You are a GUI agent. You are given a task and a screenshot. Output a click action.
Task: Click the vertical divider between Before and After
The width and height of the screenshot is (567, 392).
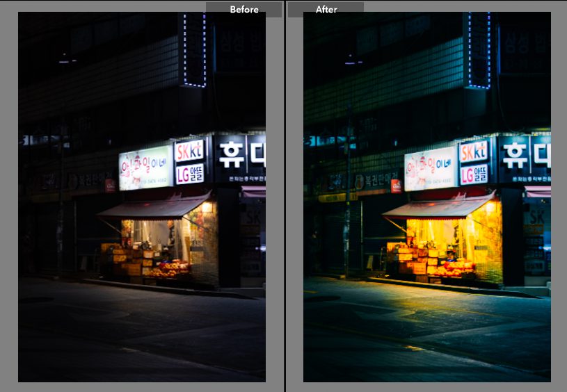pos(285,196)
